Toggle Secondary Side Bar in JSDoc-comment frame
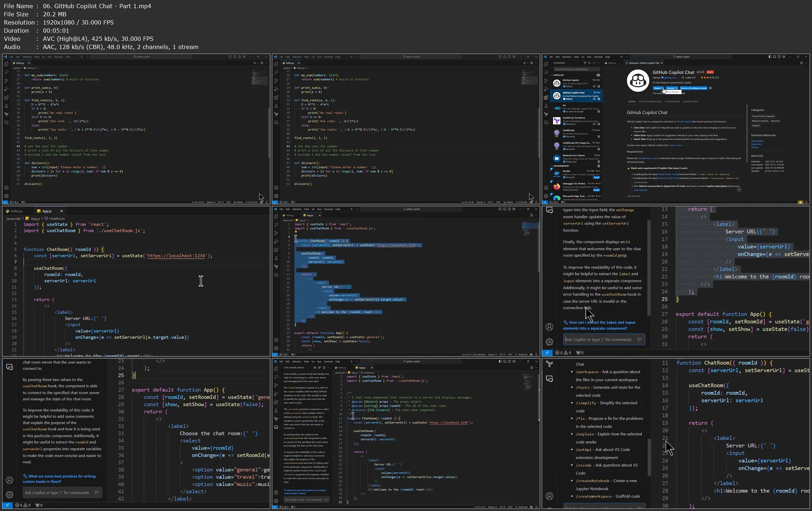Image resolution: width=812 pixels, height=511 pixels. point(509,361)
